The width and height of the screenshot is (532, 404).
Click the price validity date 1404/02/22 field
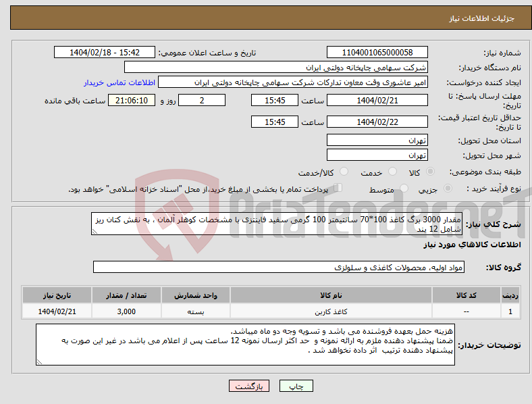coord(377,122)
